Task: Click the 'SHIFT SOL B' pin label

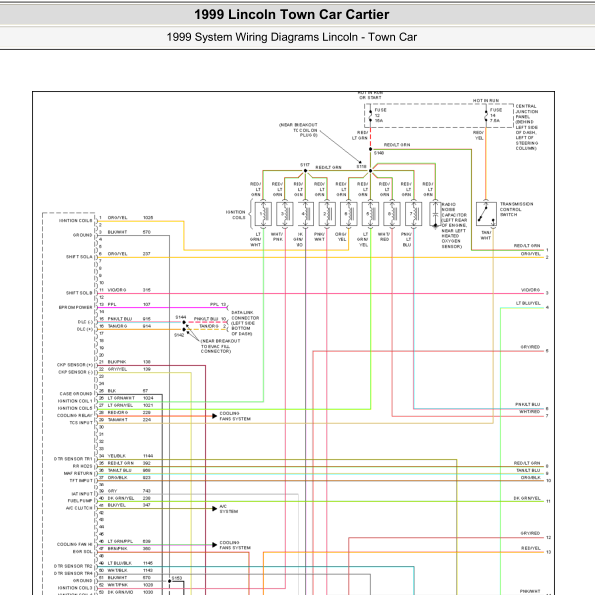Action: [x=79, y=293]
